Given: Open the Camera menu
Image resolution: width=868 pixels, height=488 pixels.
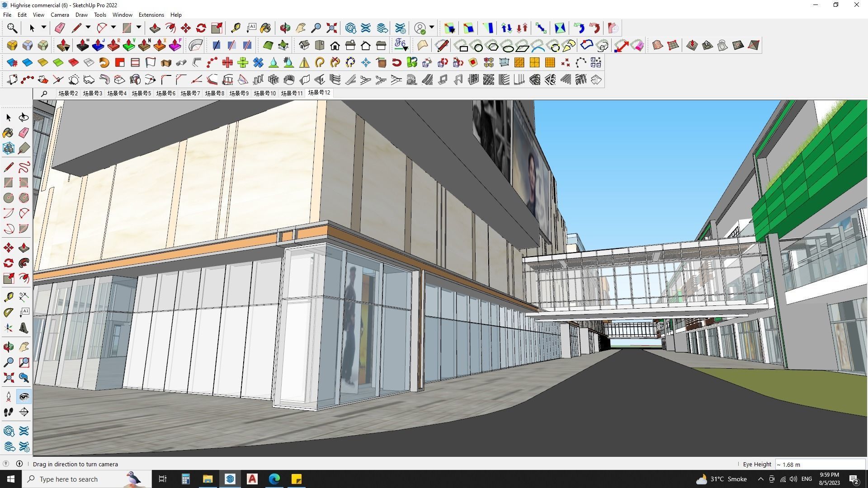Looking at the screenshot, I should (60, 15).
